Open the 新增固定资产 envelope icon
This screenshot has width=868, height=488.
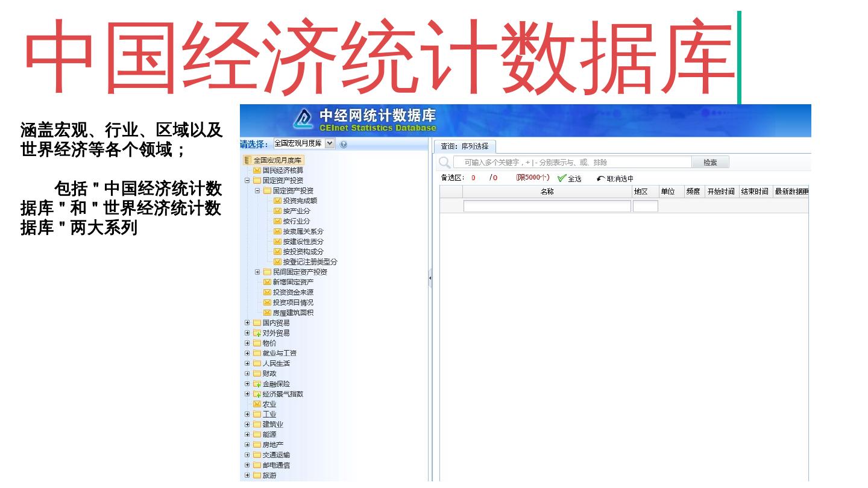pos(268,282)
